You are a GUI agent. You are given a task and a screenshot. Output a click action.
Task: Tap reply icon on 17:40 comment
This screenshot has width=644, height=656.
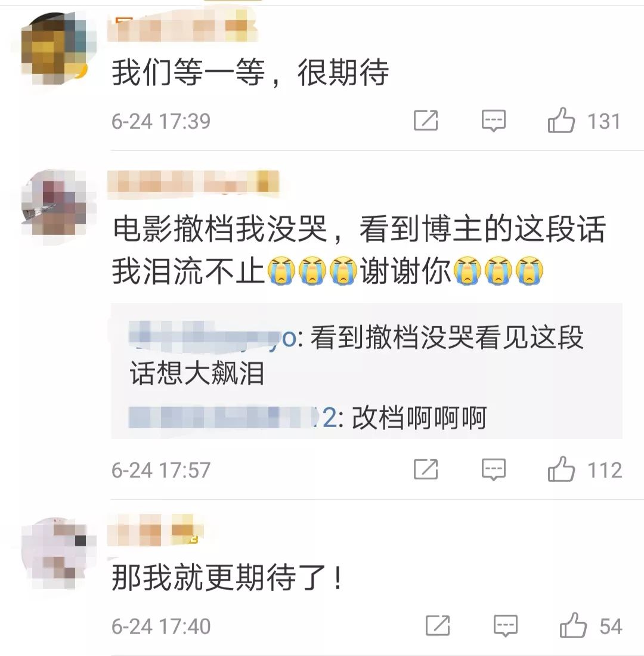[506, 626]
